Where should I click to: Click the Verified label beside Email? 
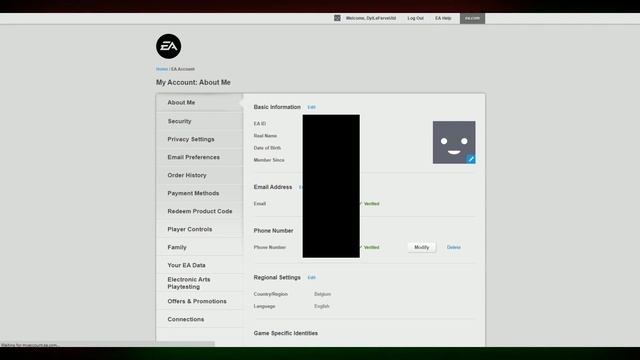[x=371, y=204]
